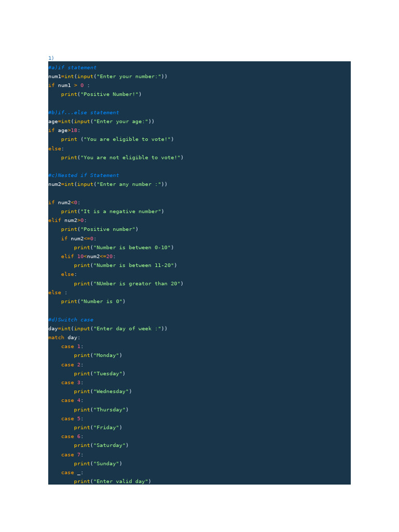Click the "1)" question number at top
The width and height of the screenshot is (399, 532).
point(51,58)
